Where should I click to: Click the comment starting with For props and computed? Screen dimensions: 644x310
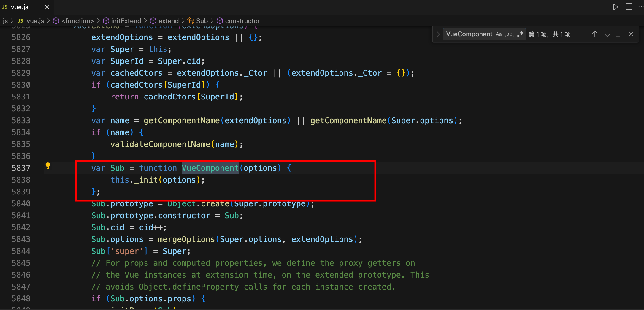click(x=253, y=263)
